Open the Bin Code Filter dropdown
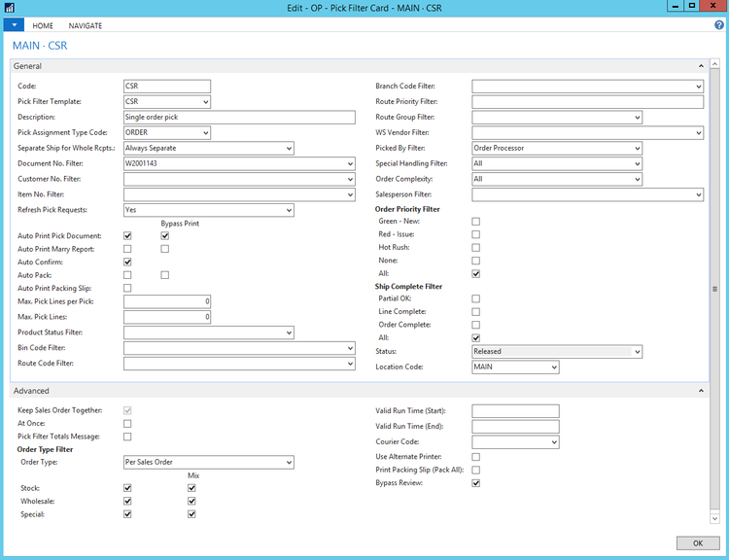729x560 pixels. click(x=350, y=348)
